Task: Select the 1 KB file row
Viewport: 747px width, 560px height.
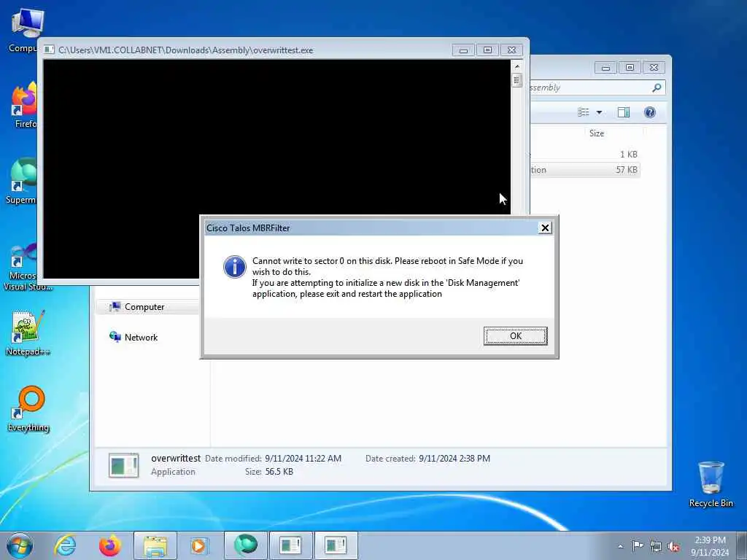Action: (584, 155)
